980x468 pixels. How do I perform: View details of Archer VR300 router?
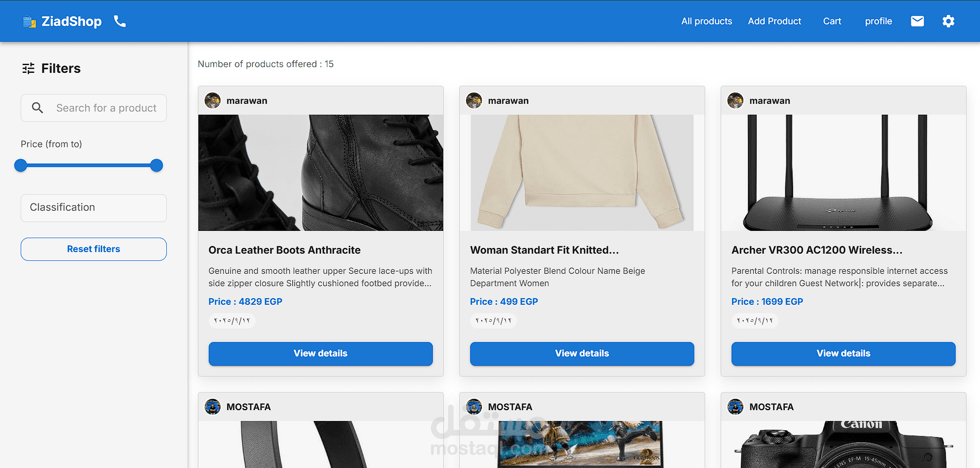click(844, 353)
